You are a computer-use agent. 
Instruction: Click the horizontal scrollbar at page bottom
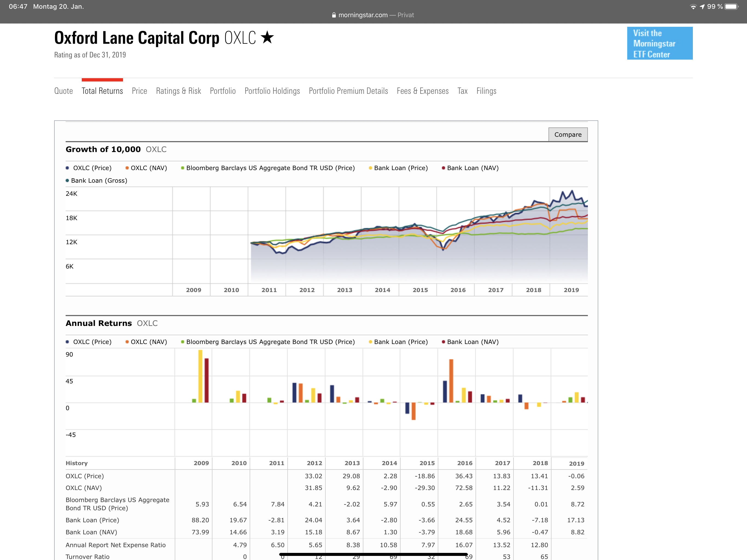pyautogui.click(x=373, y=554)
